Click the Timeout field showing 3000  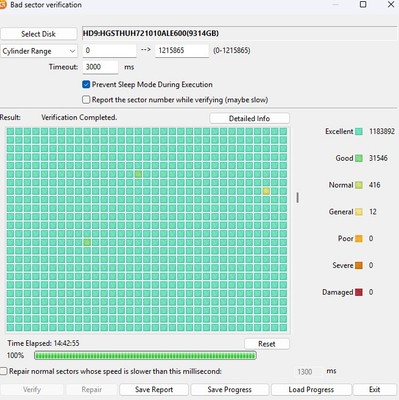click(100, 67)
